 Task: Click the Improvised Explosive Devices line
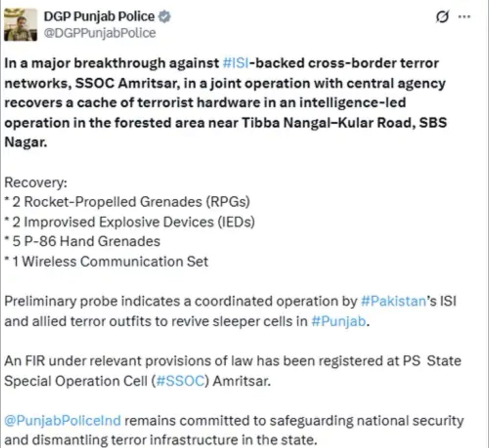130,222
